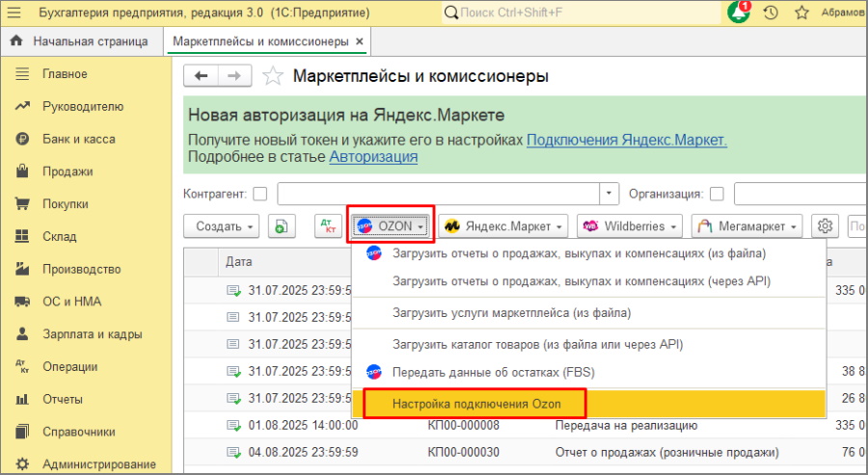
Task: Switch to Начальная страница tab
Action: click(82, 41)
